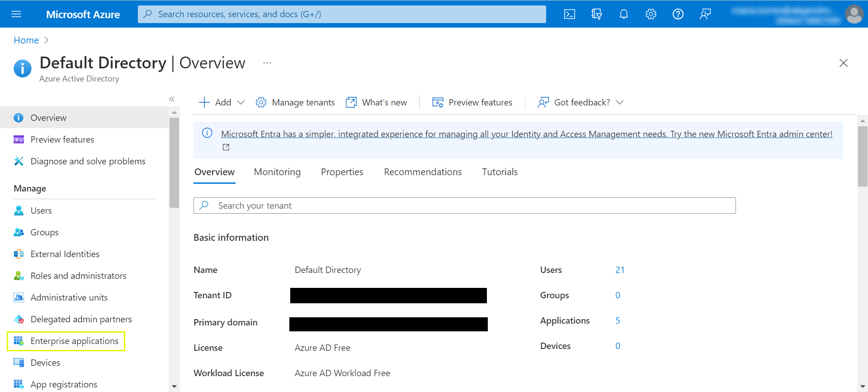868x392 pixels.
Task: Click the Default Directory info icon
Action: point(23,69)
